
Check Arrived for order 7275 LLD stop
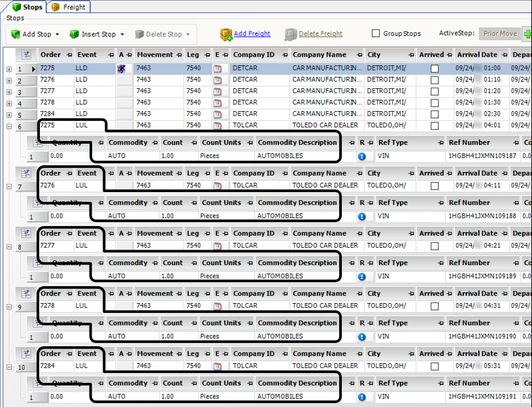pos(434,69)
